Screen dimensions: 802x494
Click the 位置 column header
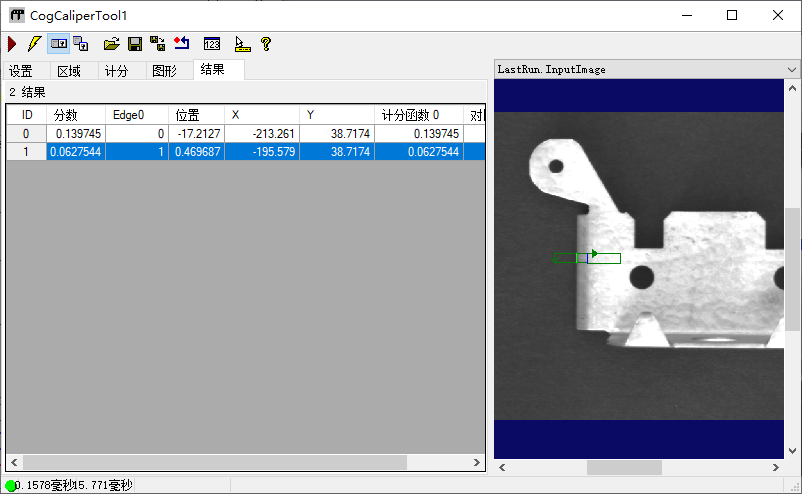(195, 115)
